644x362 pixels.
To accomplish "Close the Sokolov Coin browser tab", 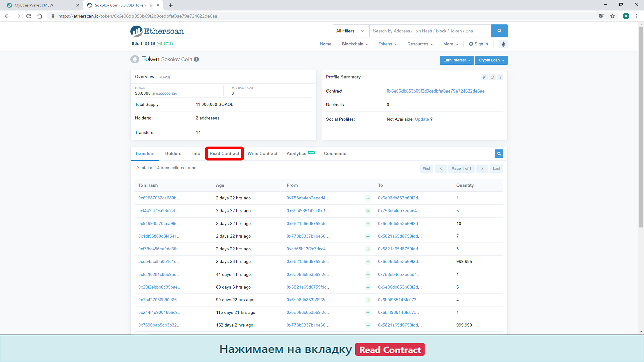I will click(158, 5).
